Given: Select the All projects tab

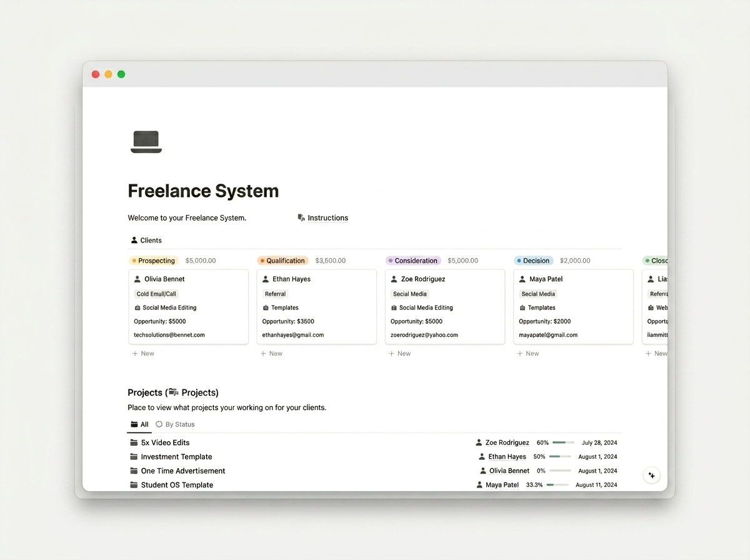Looking at the screenshot, I should click(x=139, y=424).
